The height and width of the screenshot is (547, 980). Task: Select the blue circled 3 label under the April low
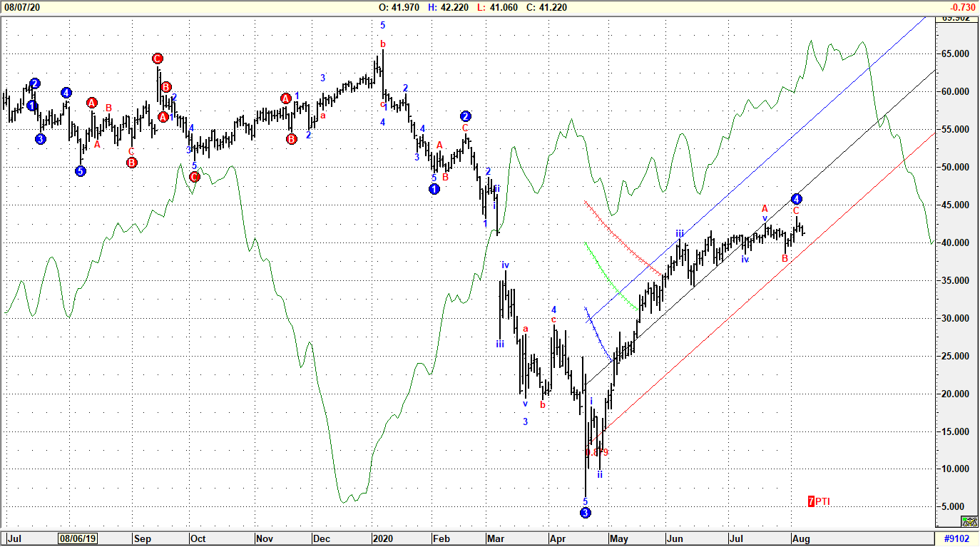pyautogui.click(x=586, y=513)
